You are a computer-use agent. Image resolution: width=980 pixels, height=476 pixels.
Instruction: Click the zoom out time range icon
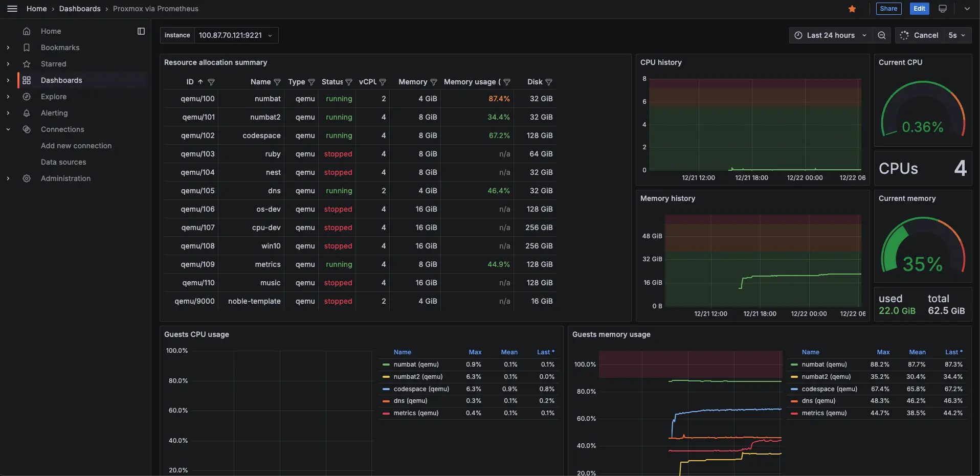point(881,35)
